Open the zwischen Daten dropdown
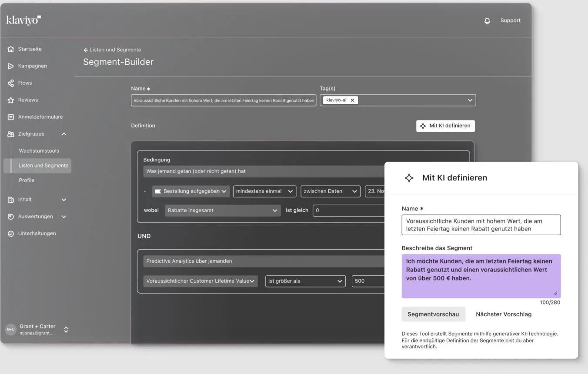 pyautogui.click(x=331, y=191)
